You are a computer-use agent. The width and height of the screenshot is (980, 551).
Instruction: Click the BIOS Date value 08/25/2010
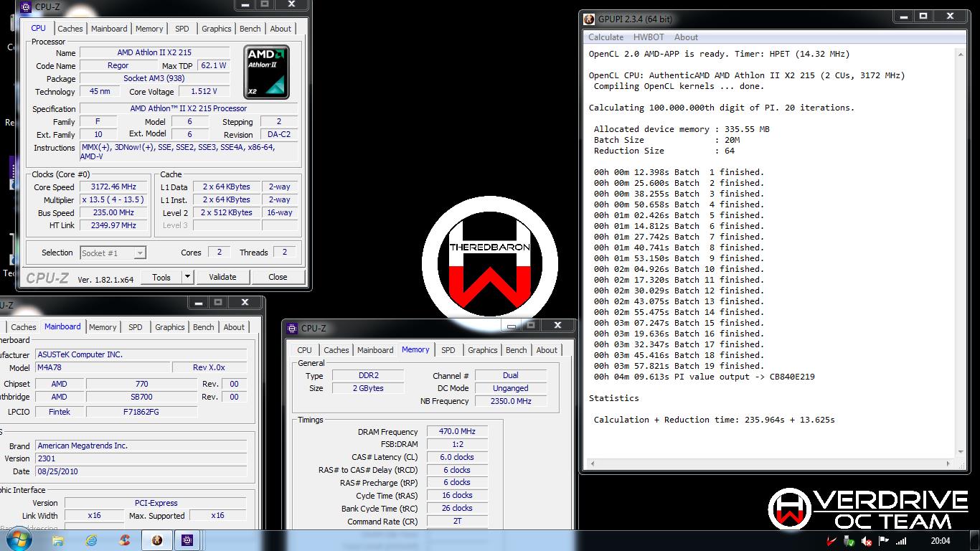click(x=140, y=471)
